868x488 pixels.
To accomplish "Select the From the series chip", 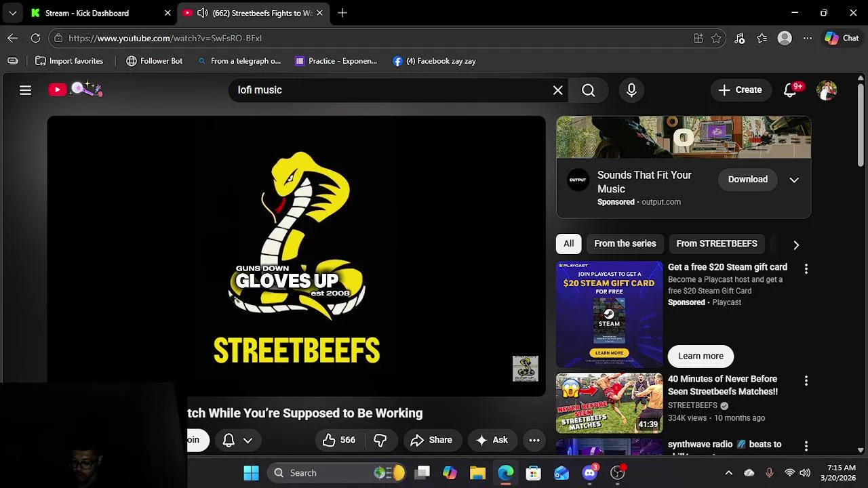I will 625,243.
